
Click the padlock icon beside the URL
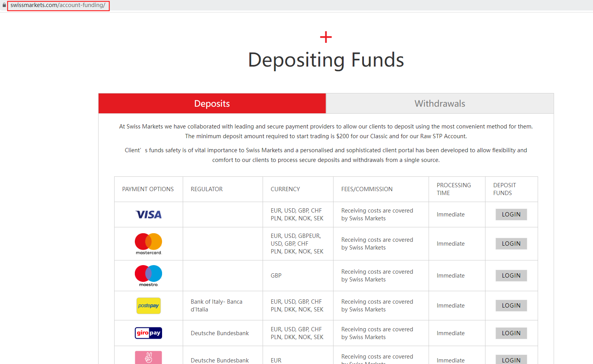(x=4, y=5)
